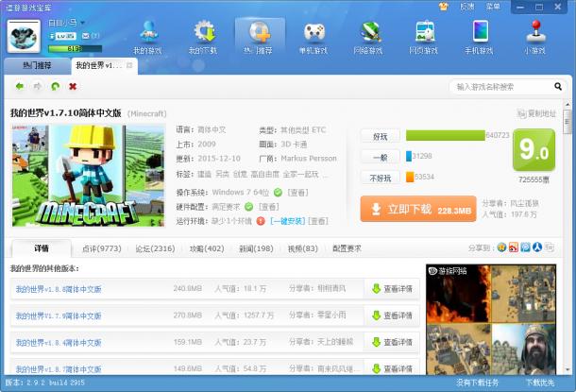Close the 我的世界 v1 tab
Screen dimensions: 576x392
pyautogui.click(x=129, y=65)
